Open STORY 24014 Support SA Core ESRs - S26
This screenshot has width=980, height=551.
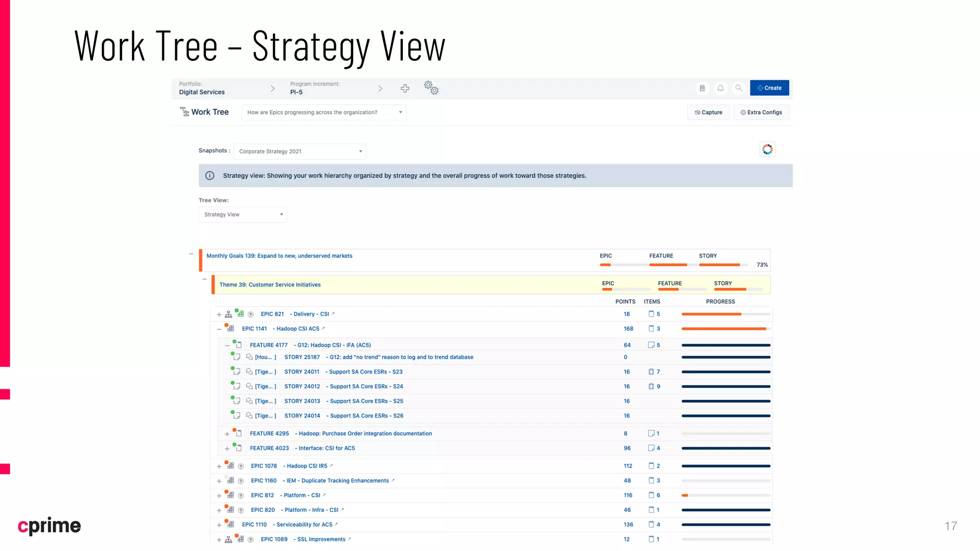click(344, 416)
